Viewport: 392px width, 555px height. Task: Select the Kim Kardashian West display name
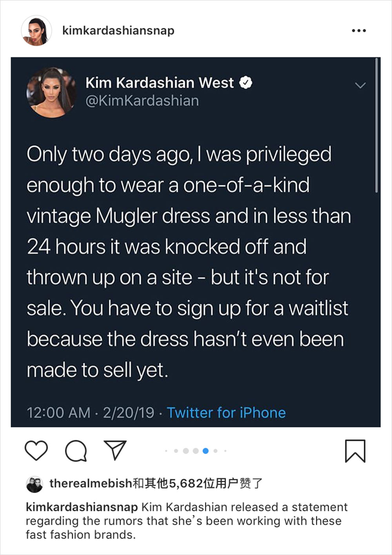tap(160, 83)
